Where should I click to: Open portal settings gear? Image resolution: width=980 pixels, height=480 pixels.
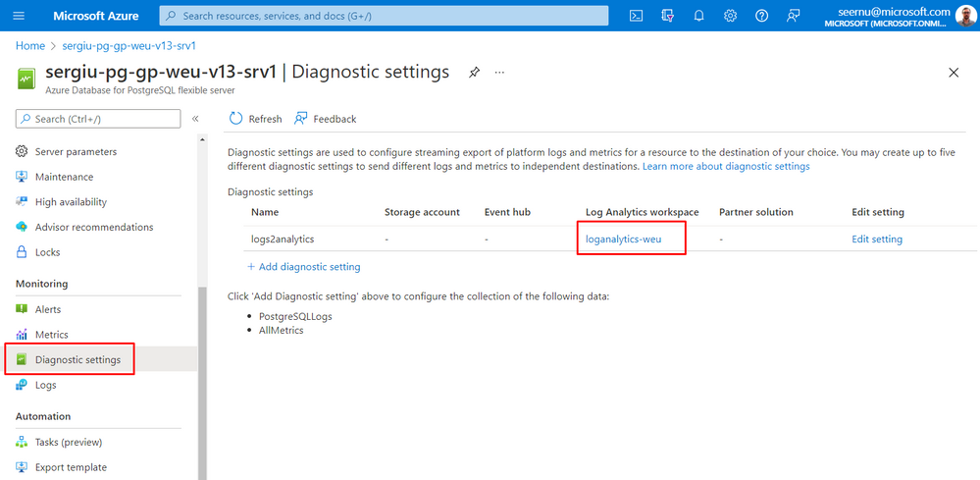731,16
